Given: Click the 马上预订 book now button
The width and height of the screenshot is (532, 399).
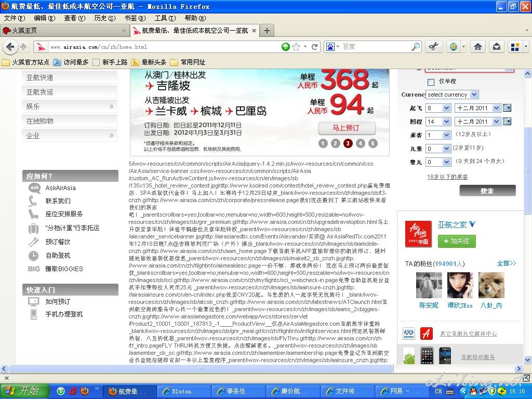Looking at the screenshot, I should point(347,128).
